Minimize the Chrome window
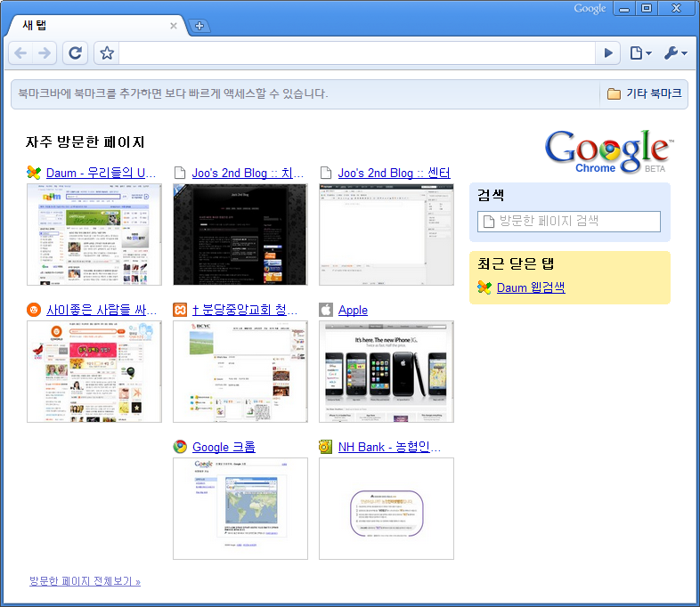Viewport: 700px width, 607px height. tap(624, 8)
